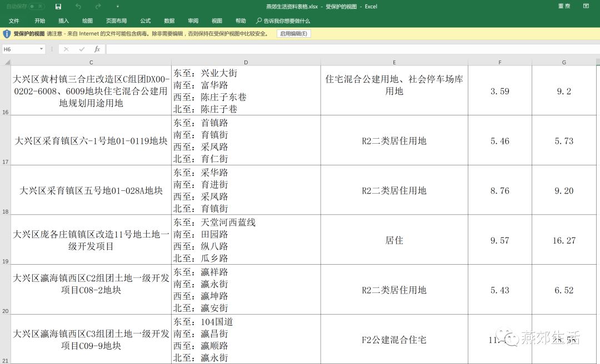
Task: Expand the Quick Access Toolbar customize menu
Action: point(118,7)
